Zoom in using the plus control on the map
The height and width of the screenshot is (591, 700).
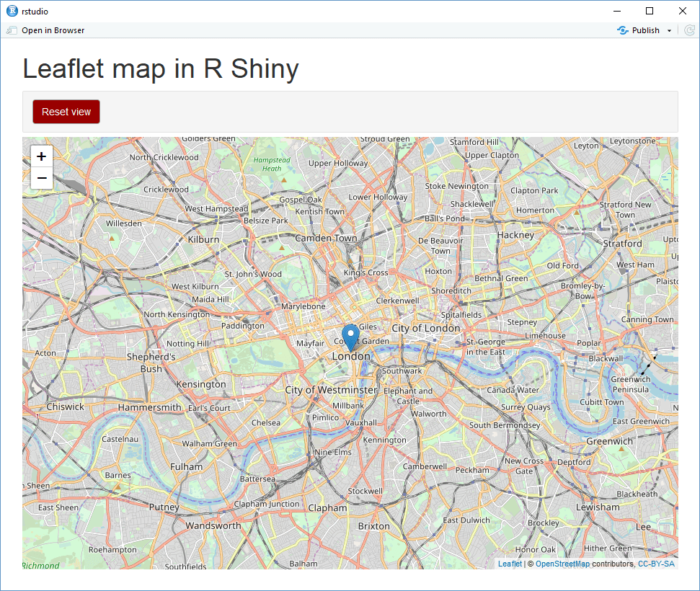pyautogui.click(x=41, y=156)
